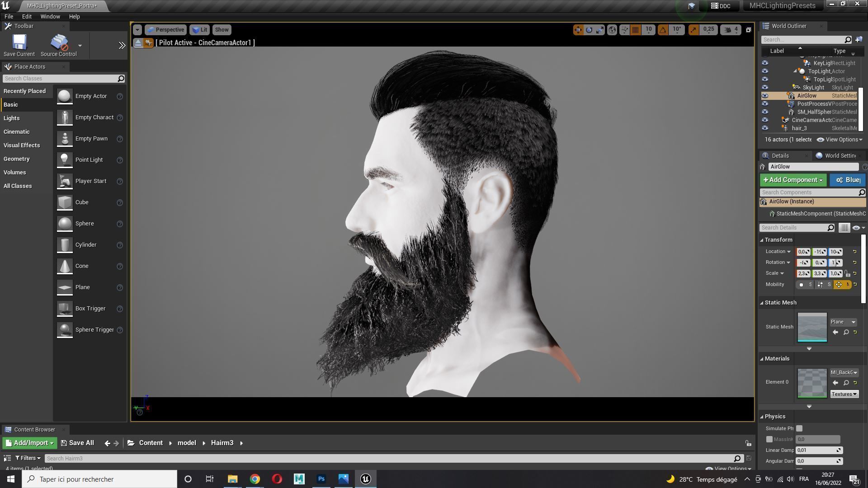Toggle grid snapping icon
The width and height of the screenshot is (868, 488).
635,30
